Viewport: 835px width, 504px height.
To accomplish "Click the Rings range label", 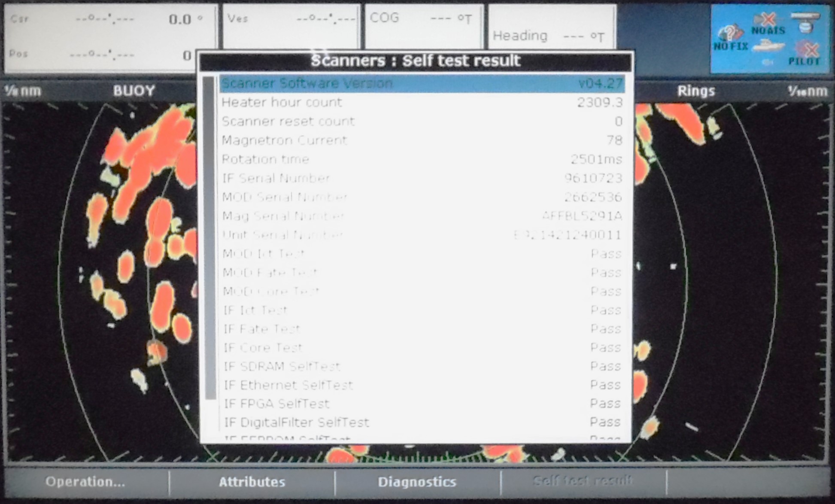I will click(696, 91).
